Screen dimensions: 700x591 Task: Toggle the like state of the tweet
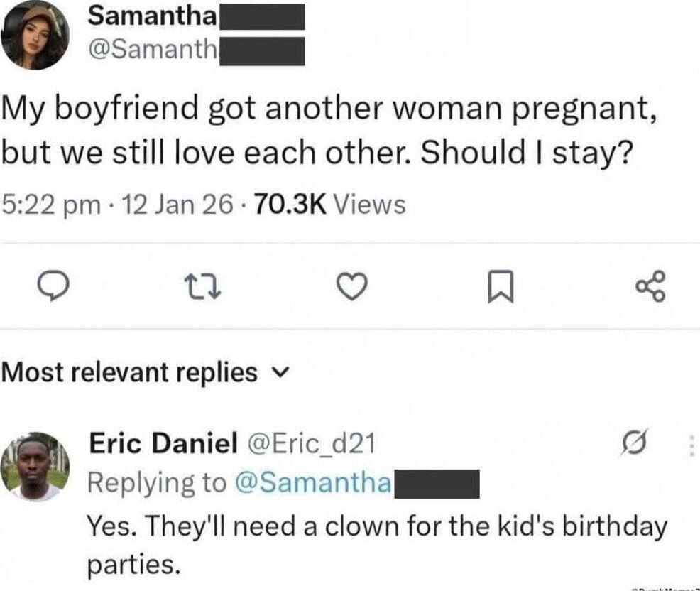click(x=353, y=288)
